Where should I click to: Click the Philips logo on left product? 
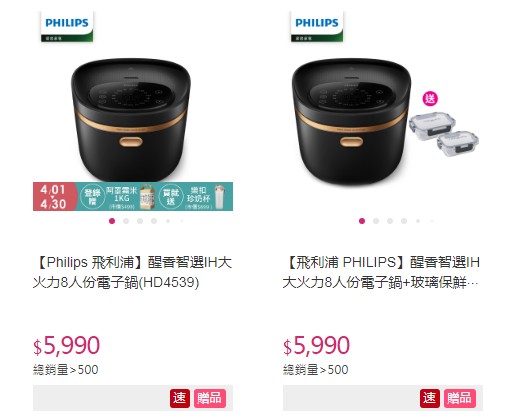[67, 26]
